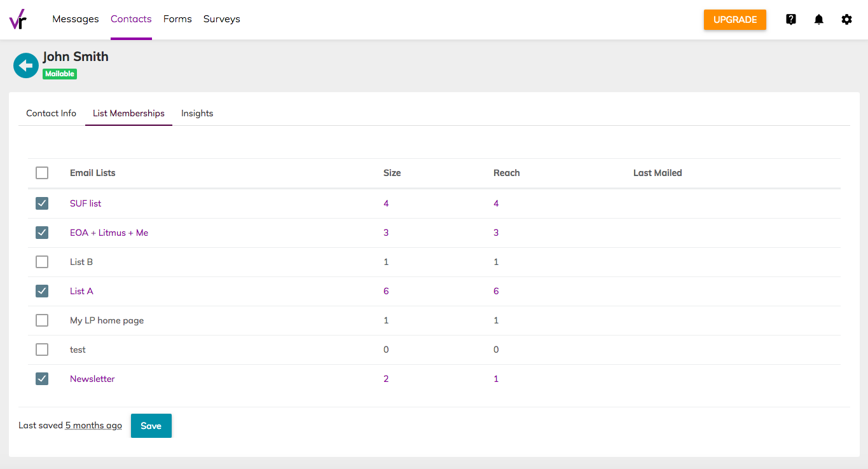Switch to the Contact Info tab
This screenshot has height=469, width=868.
[52, 113]
